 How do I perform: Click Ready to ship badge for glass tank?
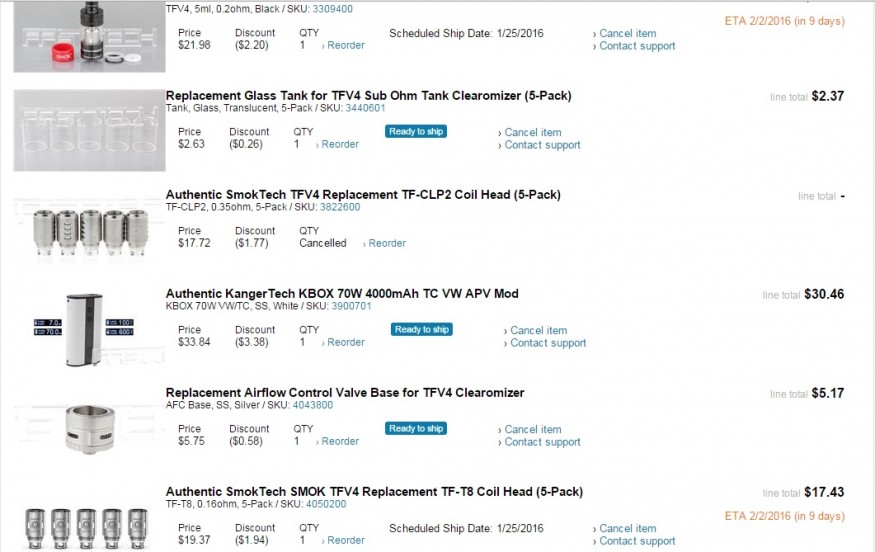[416, 131]
